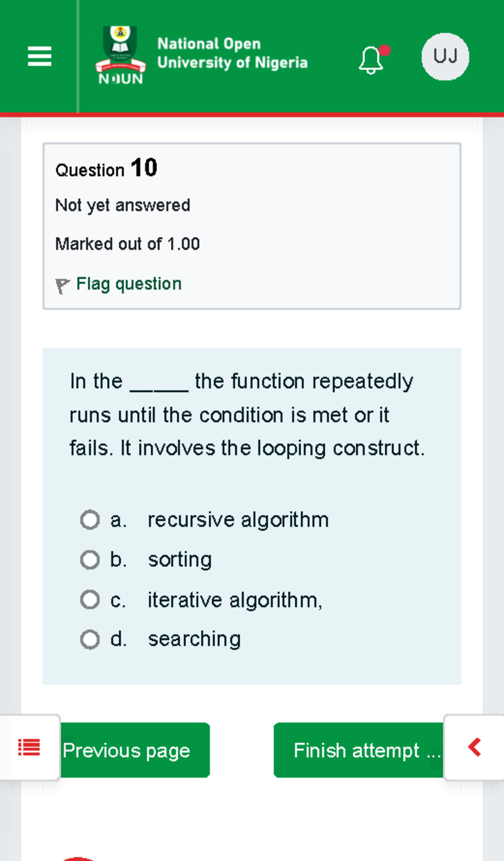This screenshot has height=861, width=504.
Task: Open the UJ profile avatar menu
Action: coord(445,57)
